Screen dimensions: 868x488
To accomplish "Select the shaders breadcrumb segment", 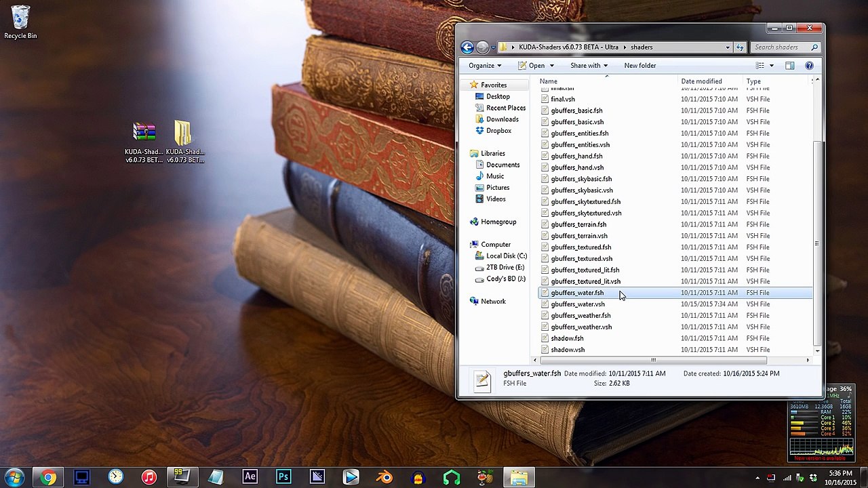I will 642,47.
